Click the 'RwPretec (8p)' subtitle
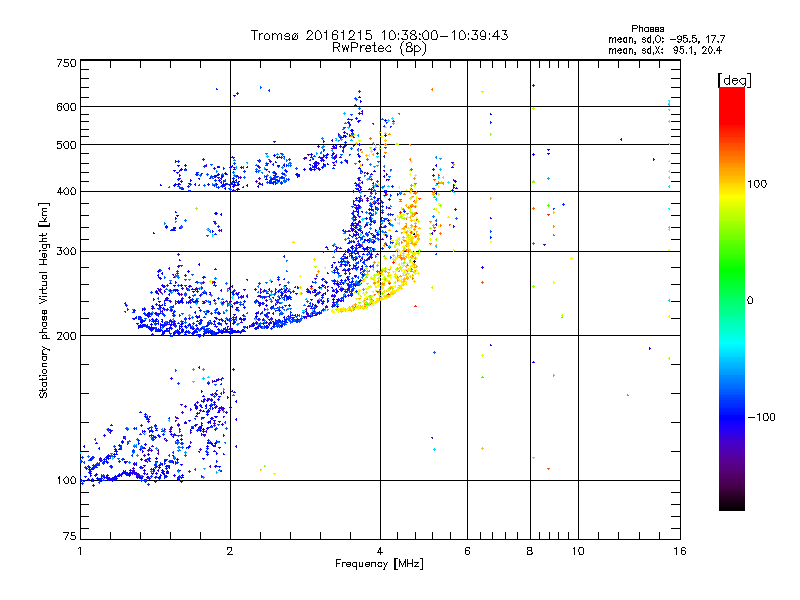Viewport: 800px width, 600px height. (379, 48)
